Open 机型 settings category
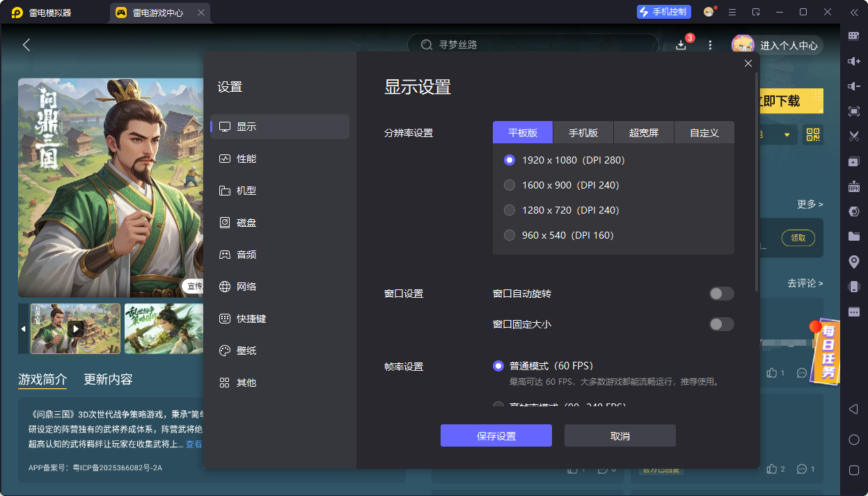The height and width of the screenshot is (496, 868). click(280, 191)
